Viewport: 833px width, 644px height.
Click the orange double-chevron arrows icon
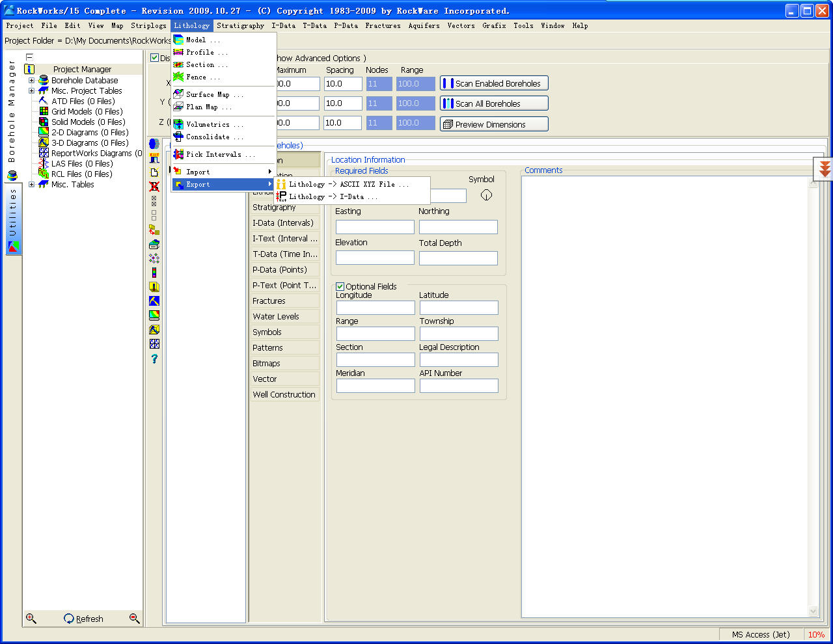825,168
